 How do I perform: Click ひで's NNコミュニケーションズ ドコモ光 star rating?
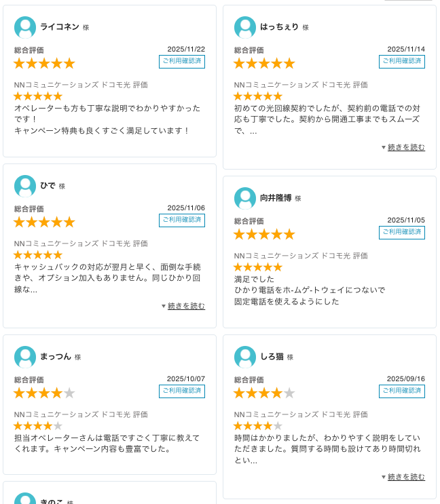tap(38, 255)
